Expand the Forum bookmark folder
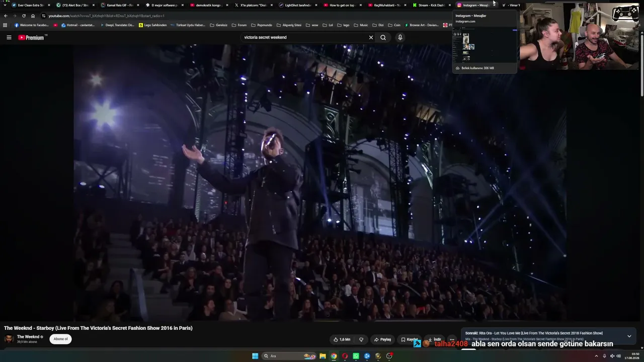Image resolution: width=644 pixels, height=362 pixels. (239, 25)
